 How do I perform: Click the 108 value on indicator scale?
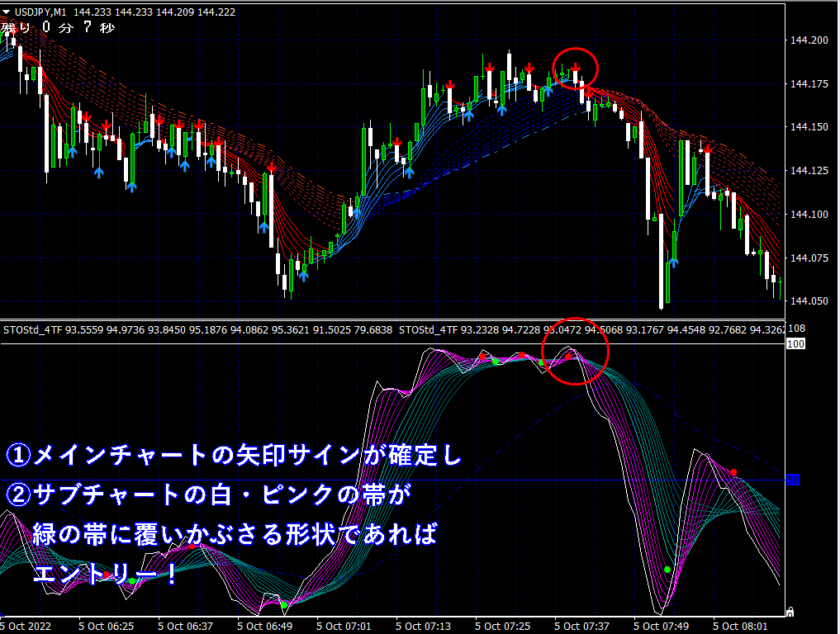(796, 329)
